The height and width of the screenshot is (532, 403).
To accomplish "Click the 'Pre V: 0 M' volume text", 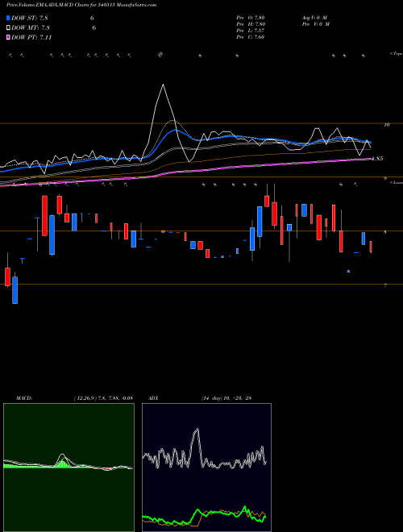I will click(x=315, y=23).
